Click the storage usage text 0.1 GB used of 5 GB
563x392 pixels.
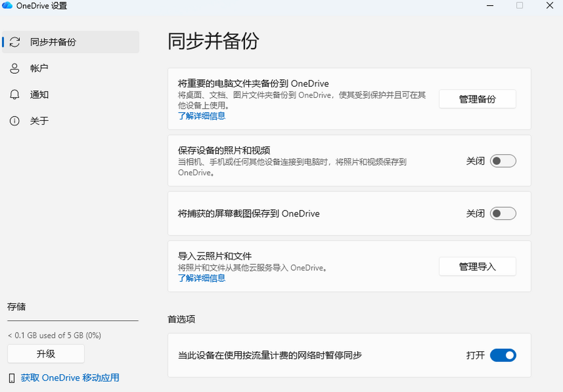point(54,335)
